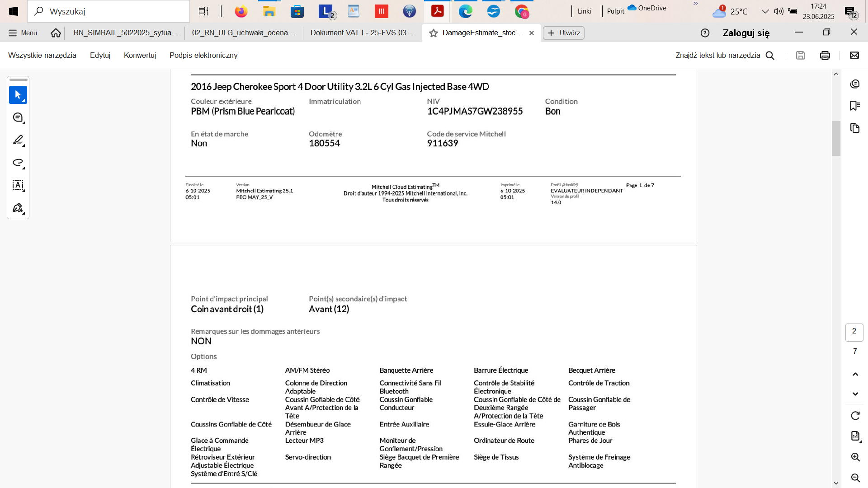The height and width of the screenshot is (488, 868).
Task: Expand hidden taskbar toolbar chevrons
Action: click(696, 4)
